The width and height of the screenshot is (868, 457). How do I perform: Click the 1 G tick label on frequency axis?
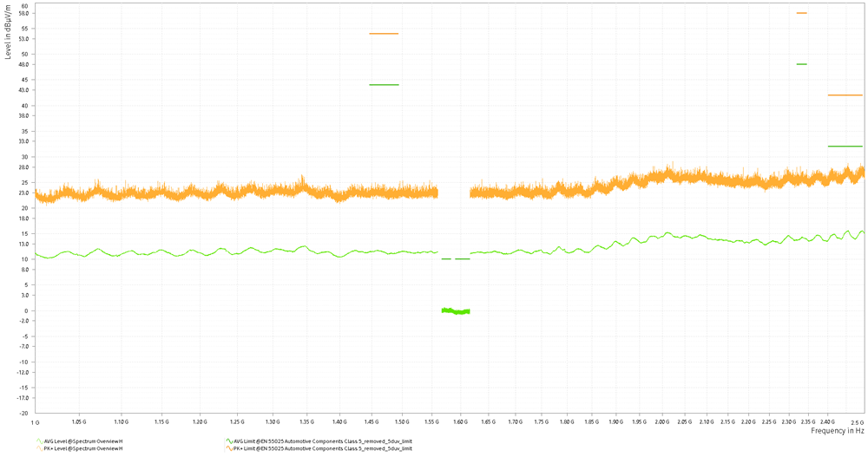(x=36, y=421)
